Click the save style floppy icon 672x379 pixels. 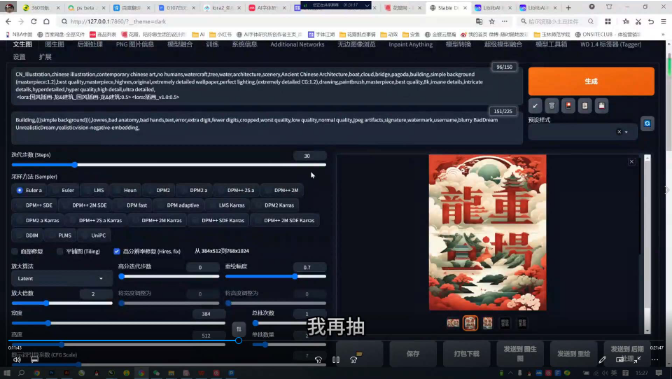coord(602,105)
